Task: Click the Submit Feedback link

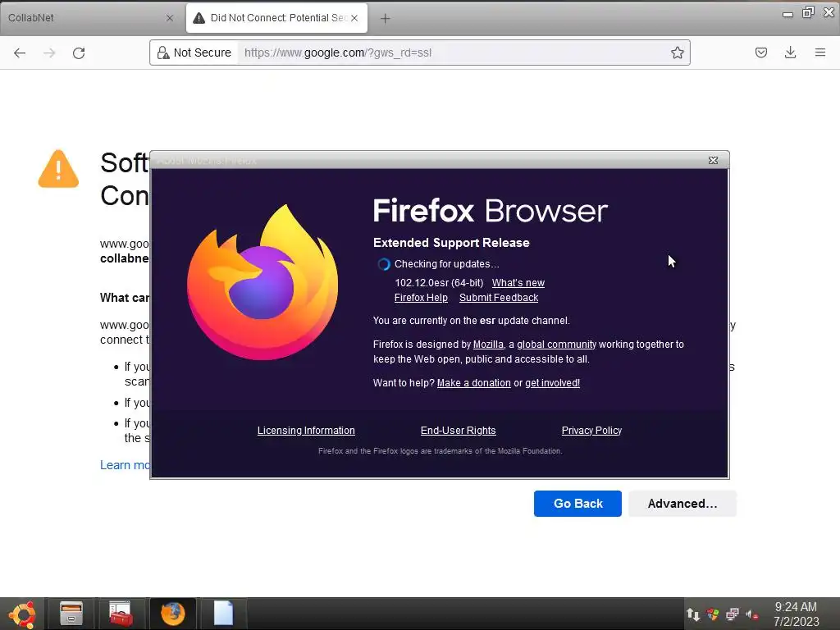Action: (x=499, y=298)
